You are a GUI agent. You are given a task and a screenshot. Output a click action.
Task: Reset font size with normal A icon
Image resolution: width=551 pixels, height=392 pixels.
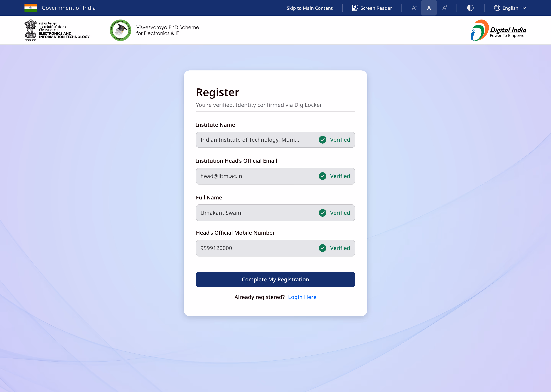[429, 8]
